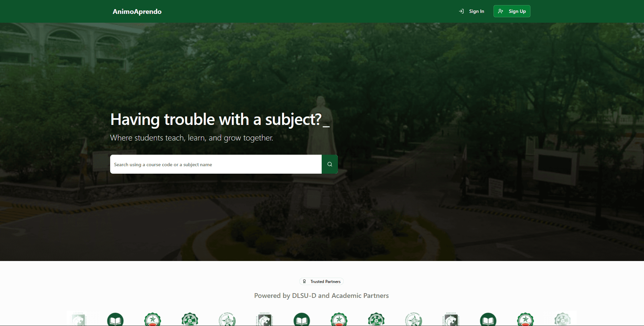The width and height of the screenshot is (644, 326).
Task: Focus the course code search field
Action: (216, 164)
